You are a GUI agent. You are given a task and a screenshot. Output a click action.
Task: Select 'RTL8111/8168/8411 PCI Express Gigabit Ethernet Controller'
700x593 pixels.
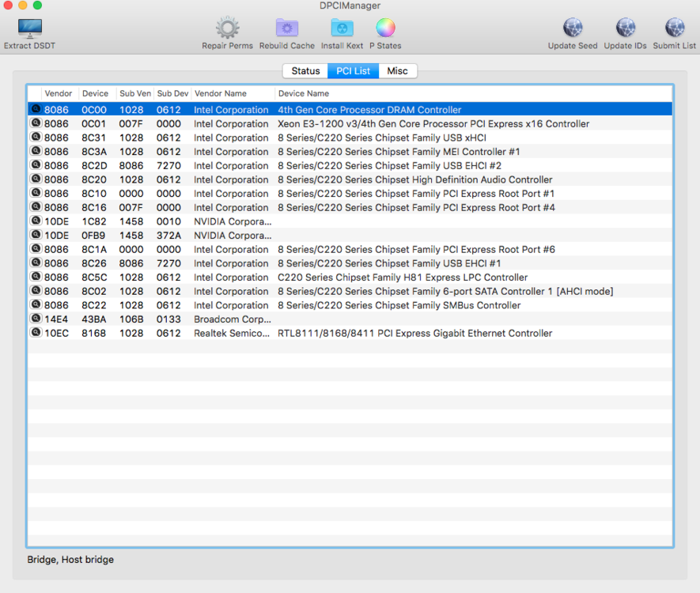414,334
